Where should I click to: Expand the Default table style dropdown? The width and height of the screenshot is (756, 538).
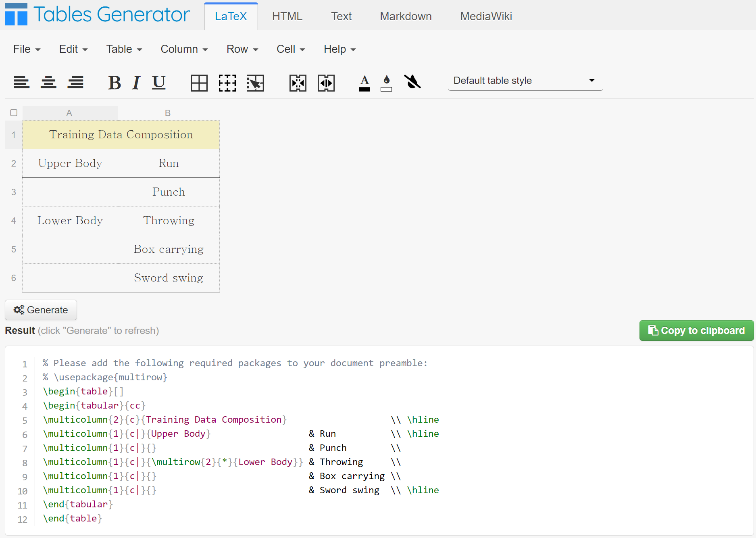(525, 81)
